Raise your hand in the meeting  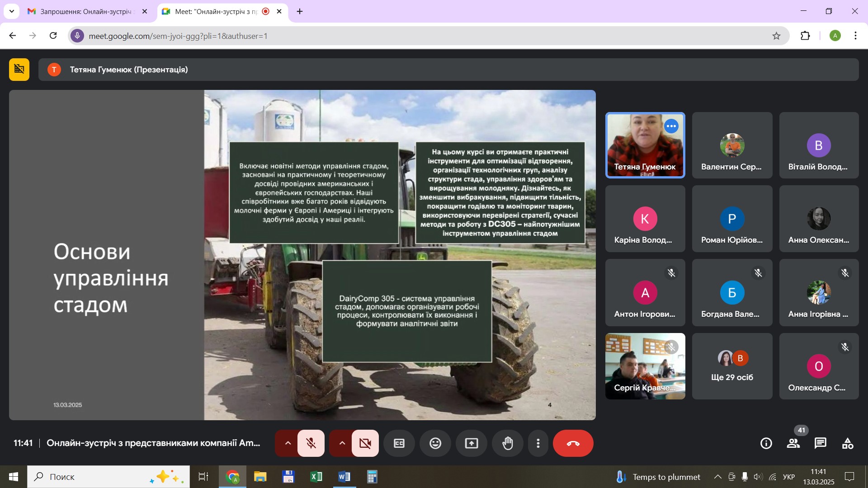508,443
